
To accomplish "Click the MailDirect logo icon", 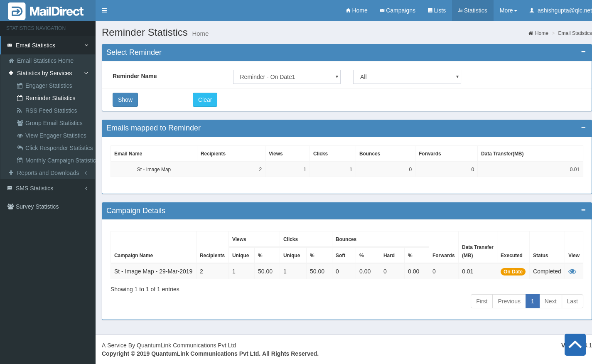I will tap(17, 11).
